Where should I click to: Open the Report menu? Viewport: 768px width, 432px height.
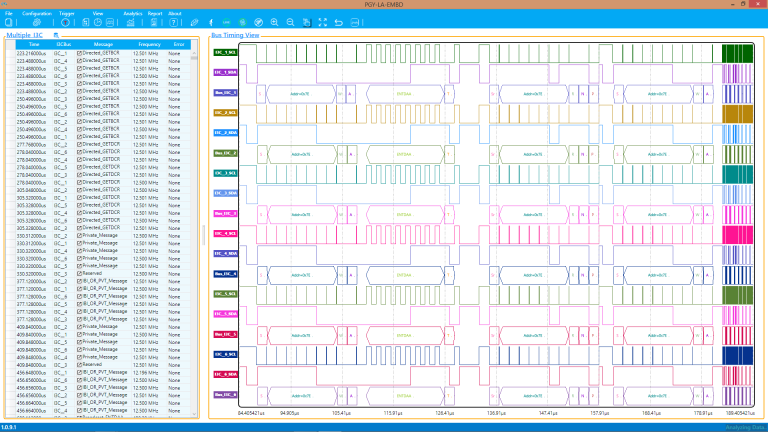[155, 13]
